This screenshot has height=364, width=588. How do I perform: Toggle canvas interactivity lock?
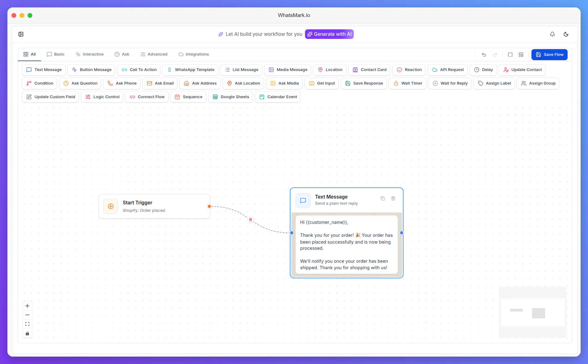pyautogui.click(x=27, y=333)
